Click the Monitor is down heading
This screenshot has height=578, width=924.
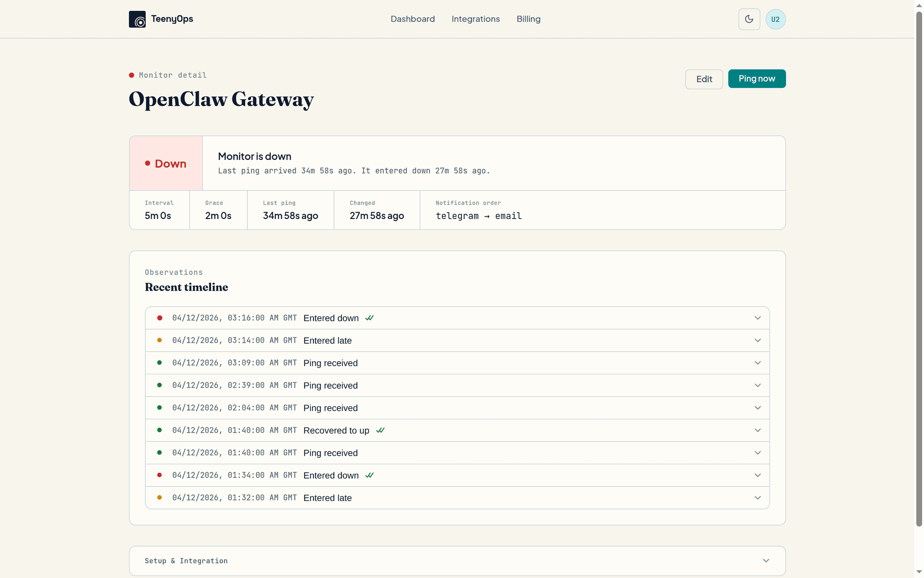click(254, 156)
